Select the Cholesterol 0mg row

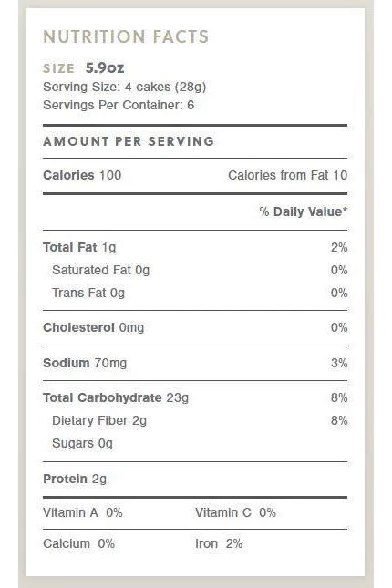(x=195, y=327)
